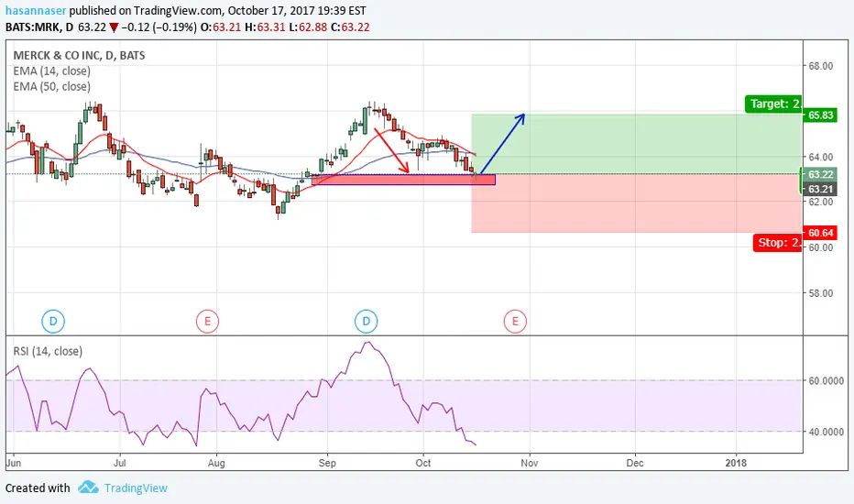This screenshot has width=854, height=504.
Task: Click the 63.22 current price tag
Action: tap(820, 174)
